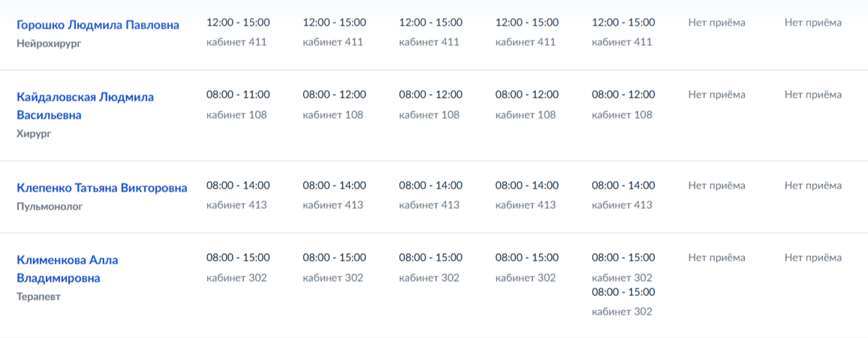Click last Нет приёма cell for Клименкова

pos(813,258)
